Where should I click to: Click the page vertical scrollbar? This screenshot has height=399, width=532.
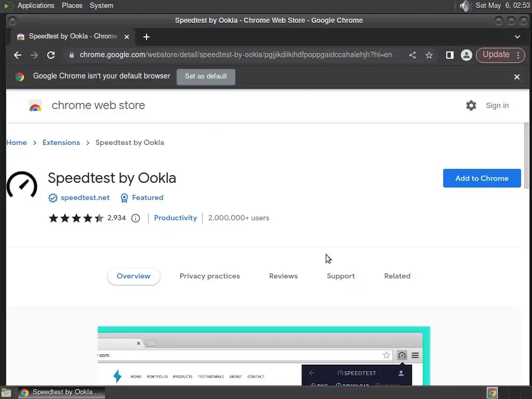pos(526,156)
